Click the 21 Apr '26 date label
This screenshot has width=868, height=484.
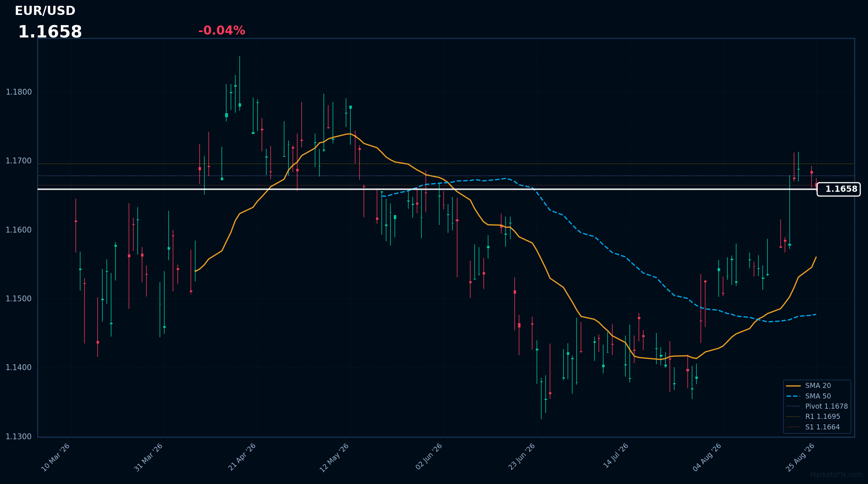click(x=242, y=457)
